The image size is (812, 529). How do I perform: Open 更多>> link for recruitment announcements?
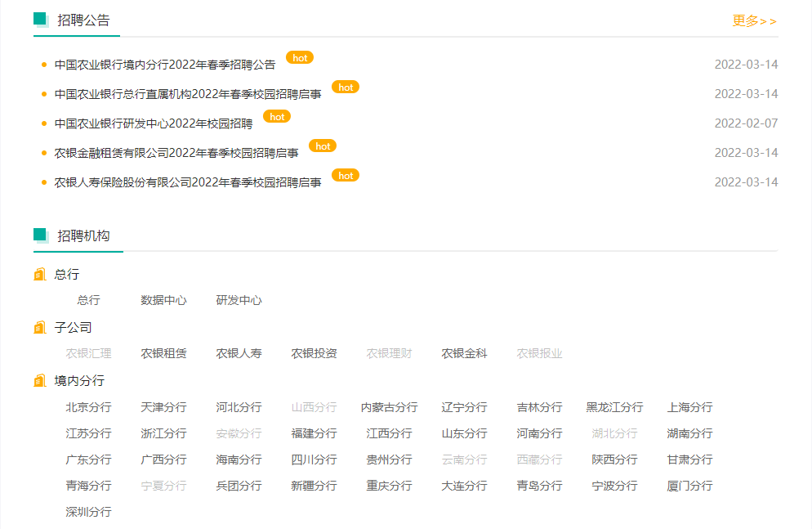(755, 21)
